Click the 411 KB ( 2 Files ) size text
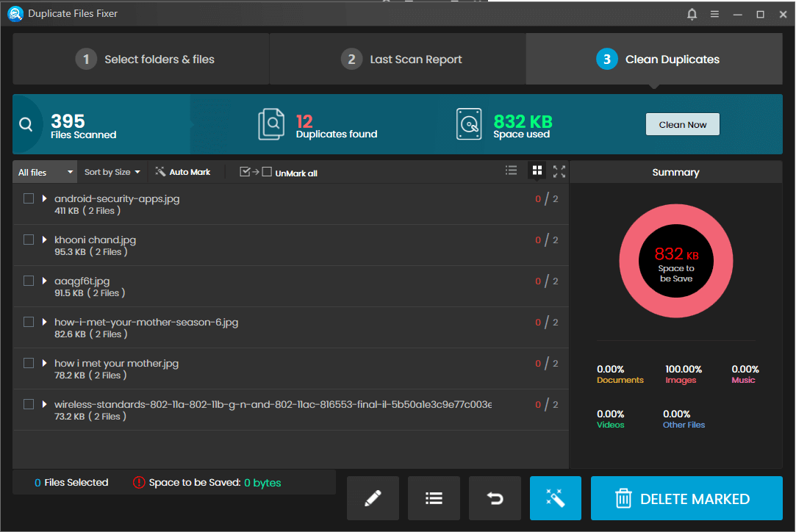796x532 pixels. (x=87, y=211)
